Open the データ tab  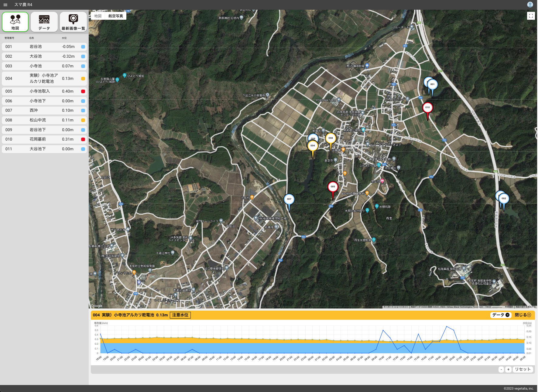(44, 22)
